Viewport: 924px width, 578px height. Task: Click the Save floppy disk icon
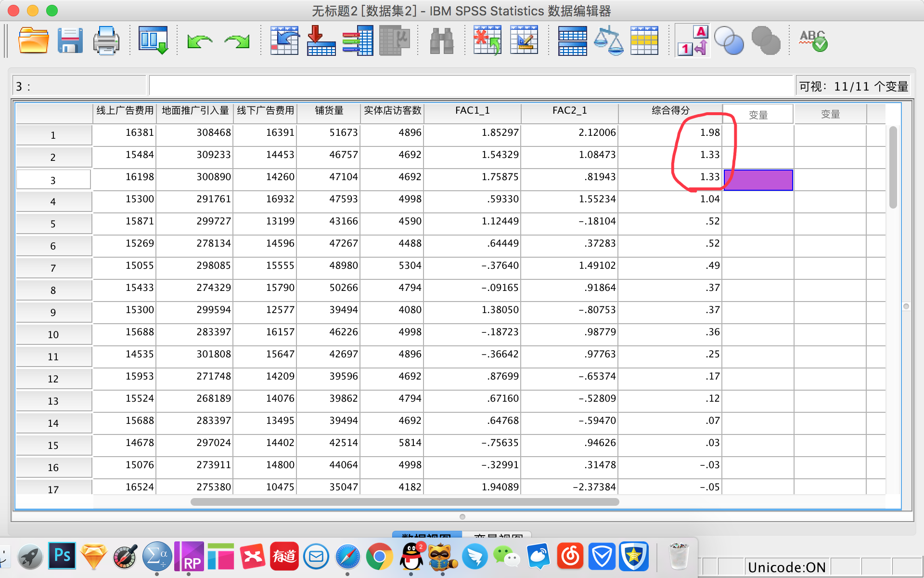70,41
